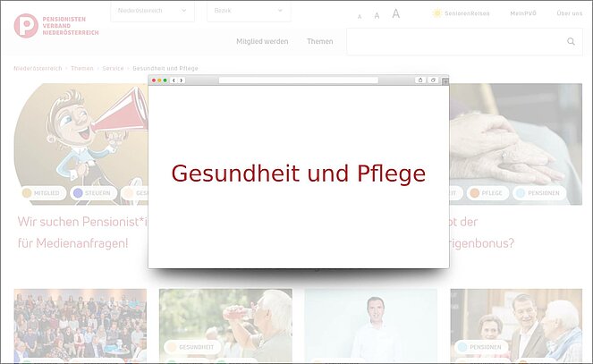Click the share icon in popup toolbar
The height and width of the screenshot is (364, 593).
(420, 80)
